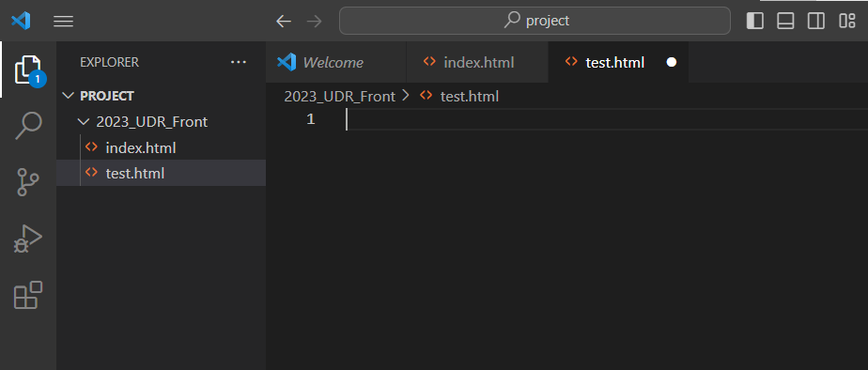
Task: Switch to the index.html tab
Action: [477, 63]
